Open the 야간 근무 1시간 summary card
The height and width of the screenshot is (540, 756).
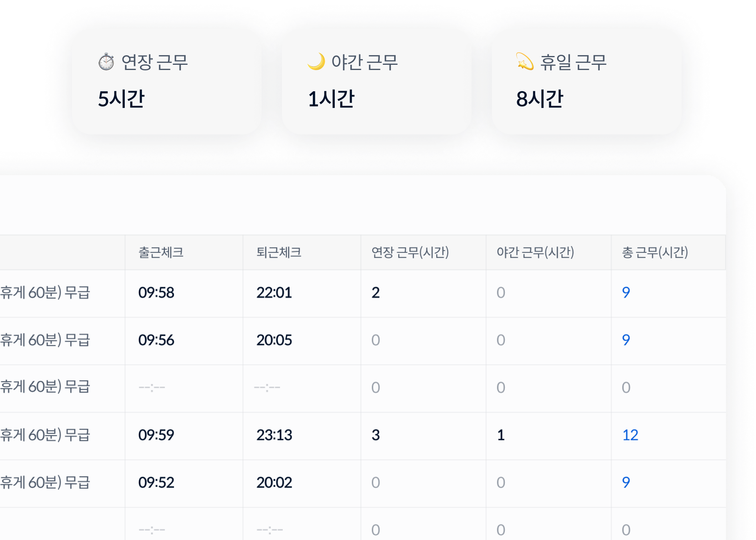(376, 82)
